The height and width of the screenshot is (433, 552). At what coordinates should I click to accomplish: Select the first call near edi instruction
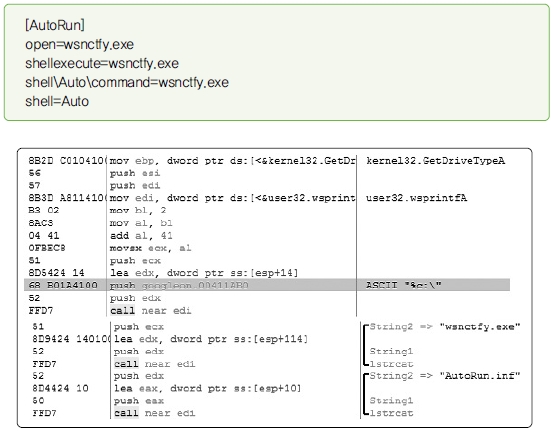point(151,310)
